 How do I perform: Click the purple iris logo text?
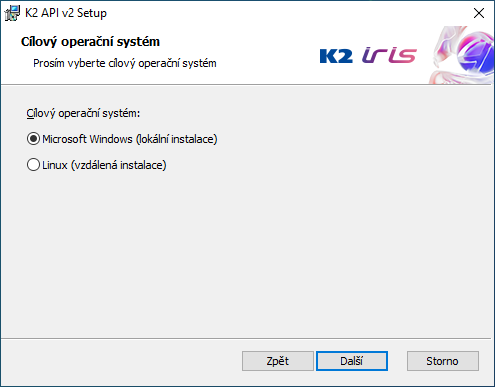tap(389, 55)
